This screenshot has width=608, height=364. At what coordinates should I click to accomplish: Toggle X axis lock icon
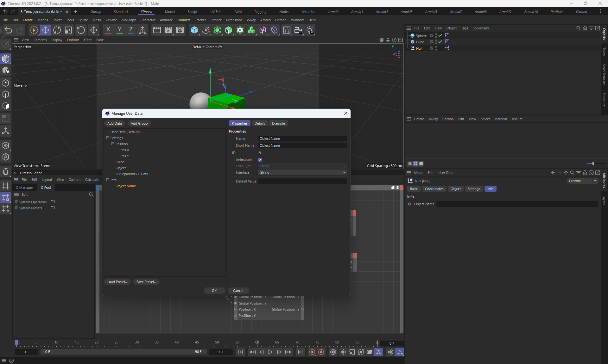(x=108, y=30)
